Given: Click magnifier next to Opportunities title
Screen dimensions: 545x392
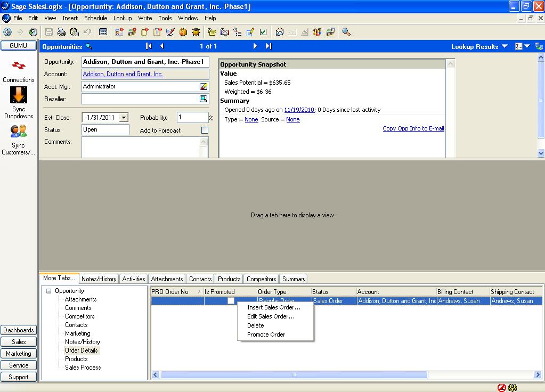Looking at the screenshot, I should pyautogui.click(x=89, y=46).
